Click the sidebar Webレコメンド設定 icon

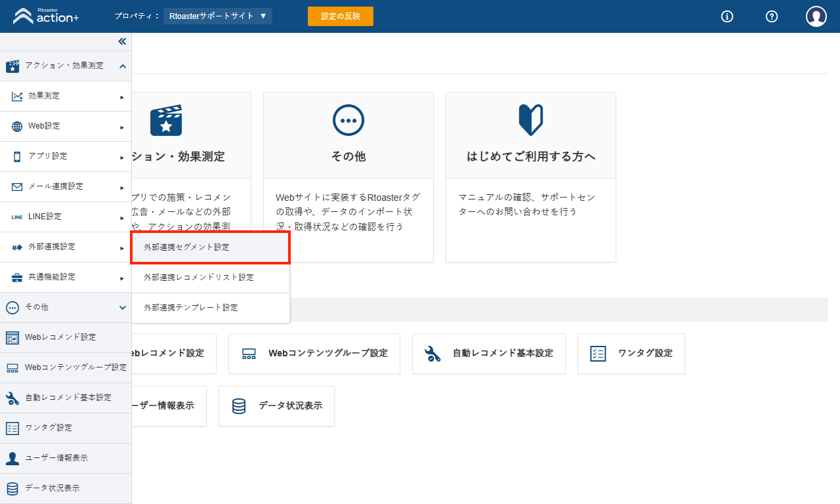tap(12, 338)
